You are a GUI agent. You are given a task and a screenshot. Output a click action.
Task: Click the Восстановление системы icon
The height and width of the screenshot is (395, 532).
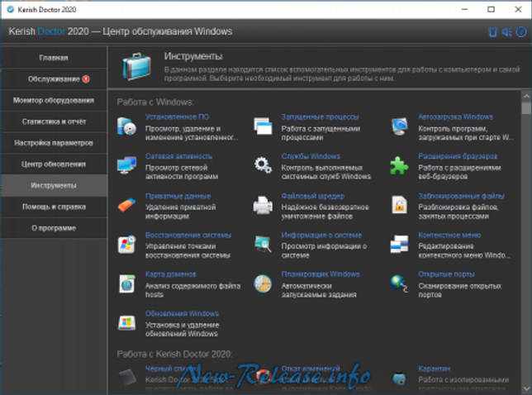point(126,245)
